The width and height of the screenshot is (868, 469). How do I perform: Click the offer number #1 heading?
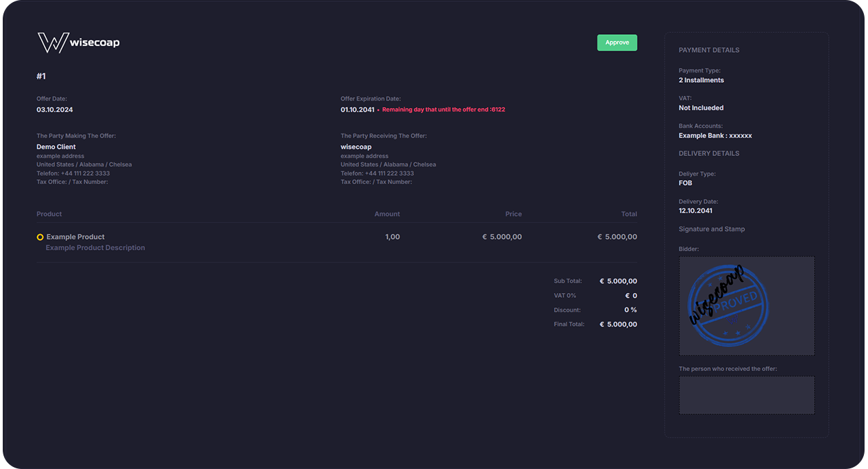click(41, 76)
